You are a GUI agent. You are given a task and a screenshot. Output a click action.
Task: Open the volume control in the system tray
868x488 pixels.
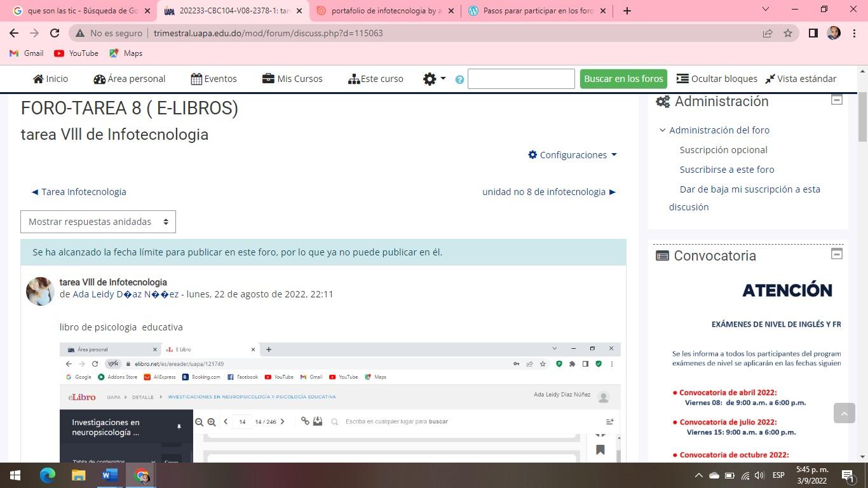(760, 475)
